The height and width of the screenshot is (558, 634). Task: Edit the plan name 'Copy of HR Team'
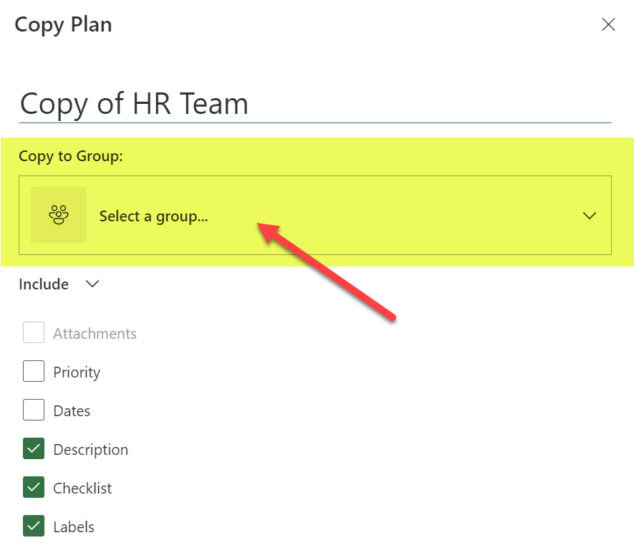[x=315, y=104]
